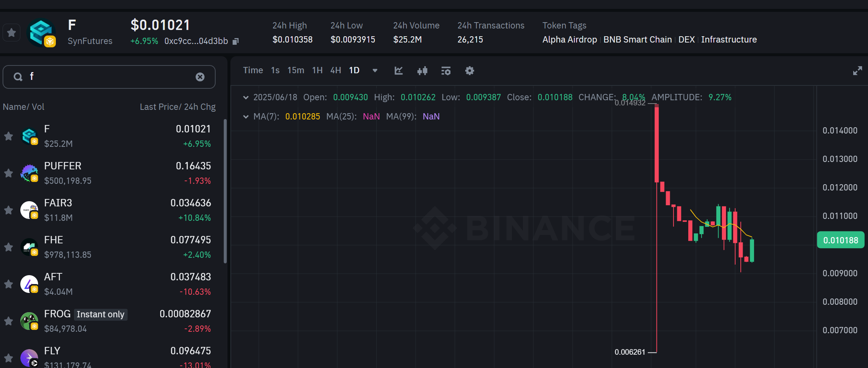The width and height of the screenshot is (868, 368).
Task: Star the F token row
Action: point(9,136)
